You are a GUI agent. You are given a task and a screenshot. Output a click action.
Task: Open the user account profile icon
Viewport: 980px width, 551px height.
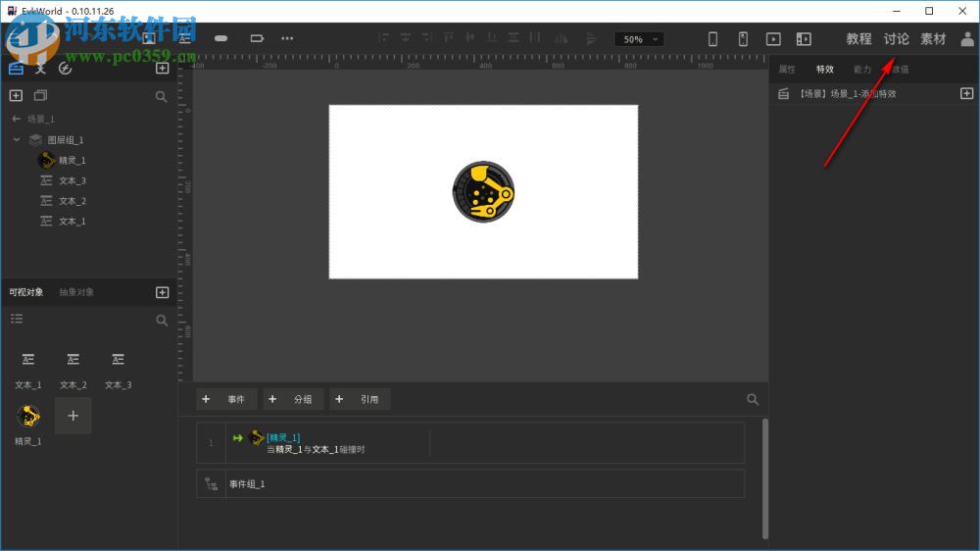[x=967, y=39]
